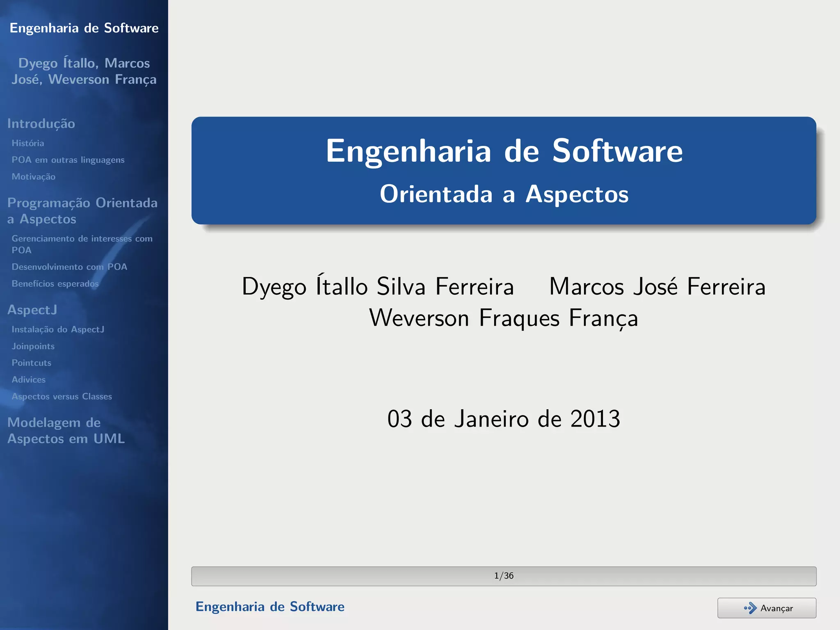
Task: Navigate to Desenvolvimento com POA
Action: (69, 267)
